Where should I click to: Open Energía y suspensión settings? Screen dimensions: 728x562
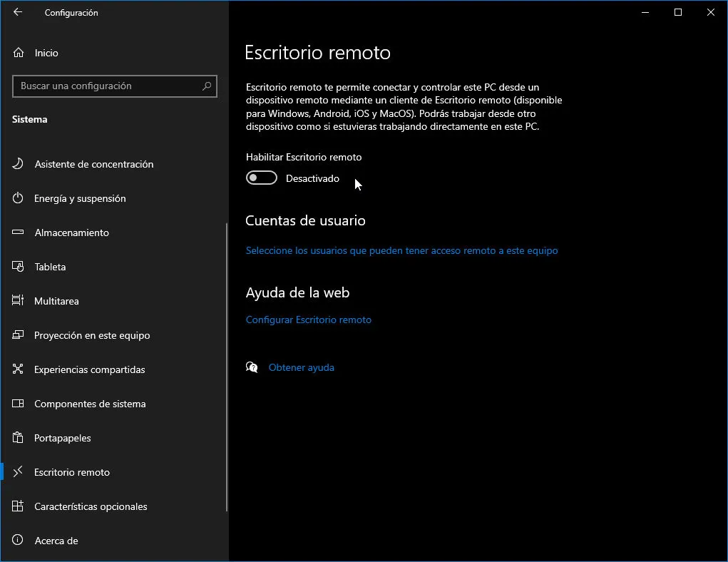pos(114,198)
